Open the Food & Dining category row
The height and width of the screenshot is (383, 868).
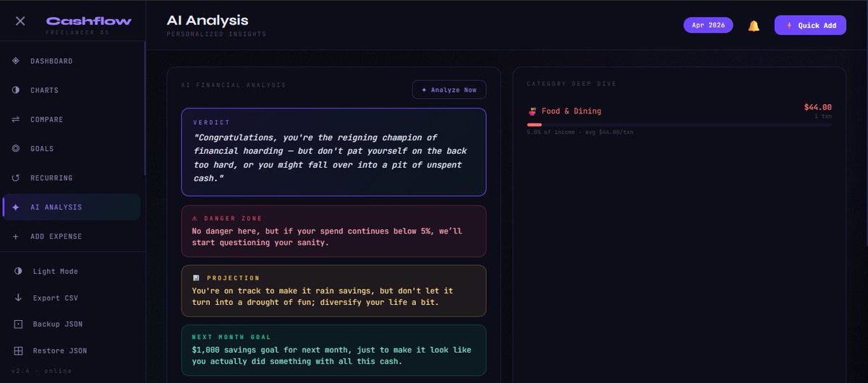point(679,119)
